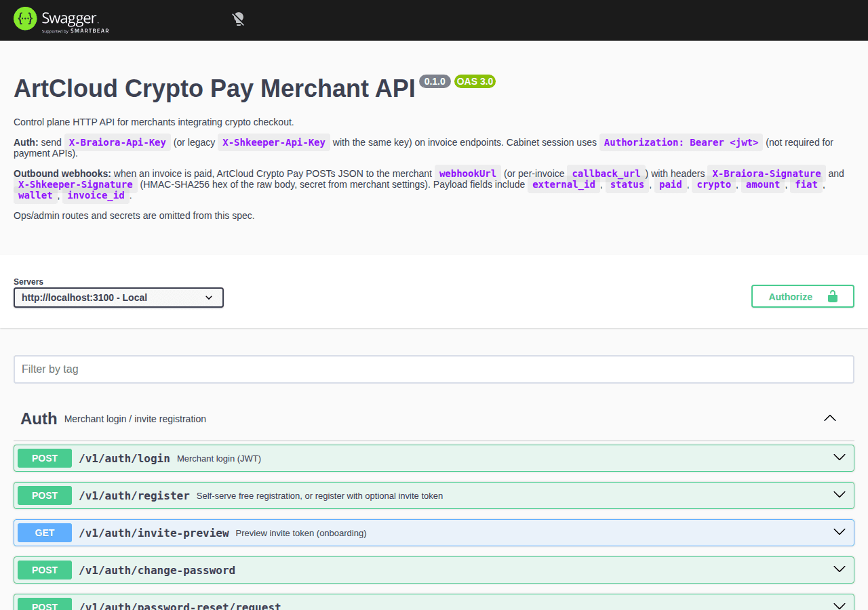This screenshot has height=610, width=868.
Task: Click the invoice_id code label
Action: coord(96,195)
